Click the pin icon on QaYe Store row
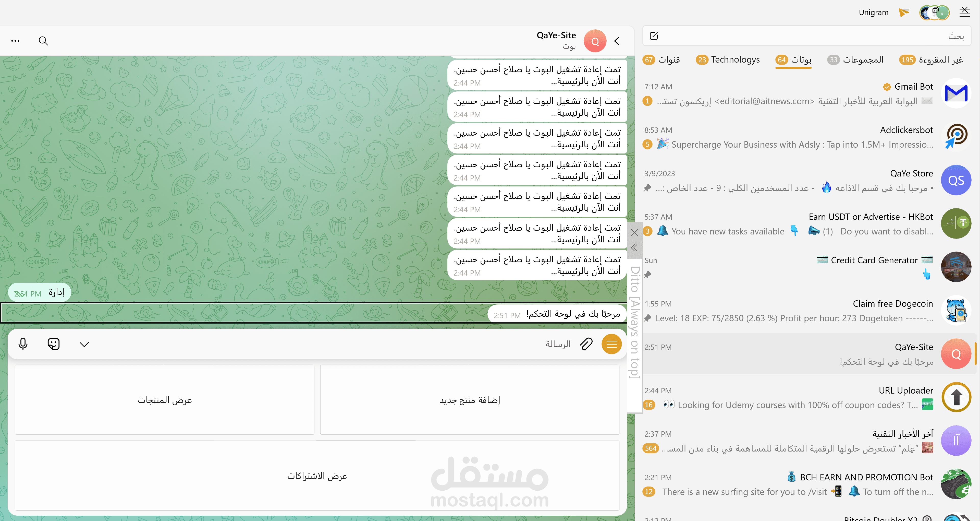 (647, 188)
